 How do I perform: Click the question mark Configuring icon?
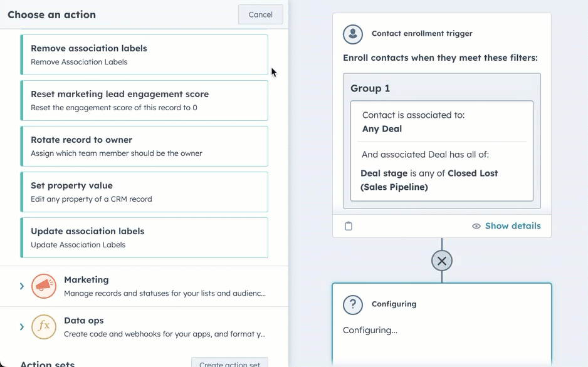[353, 304]
